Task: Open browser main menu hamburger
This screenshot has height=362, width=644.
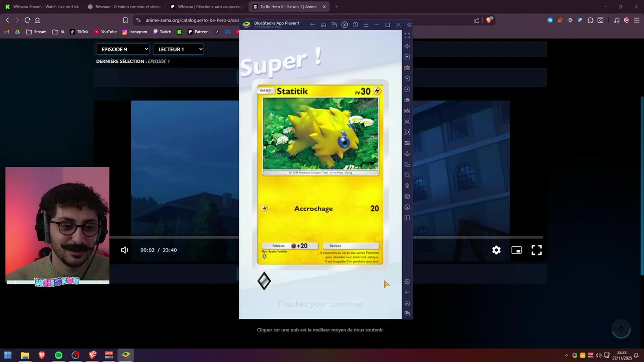Action: click(636, 20)
